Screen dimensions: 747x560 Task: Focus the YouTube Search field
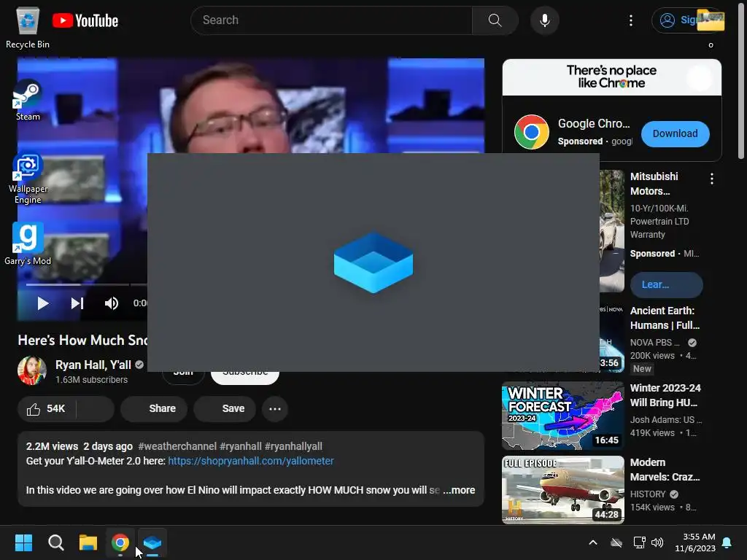pos(331,20)
